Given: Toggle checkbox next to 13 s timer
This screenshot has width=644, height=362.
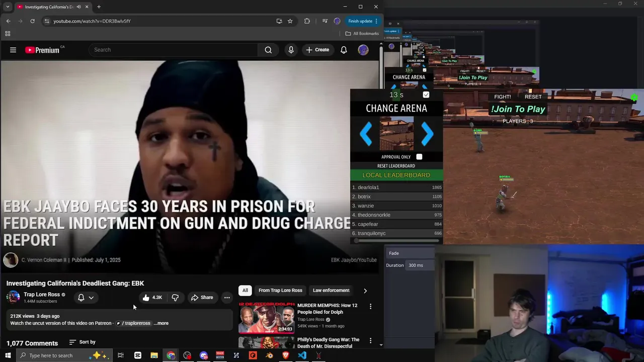Looking at the screenshot, I should (426, 95).
